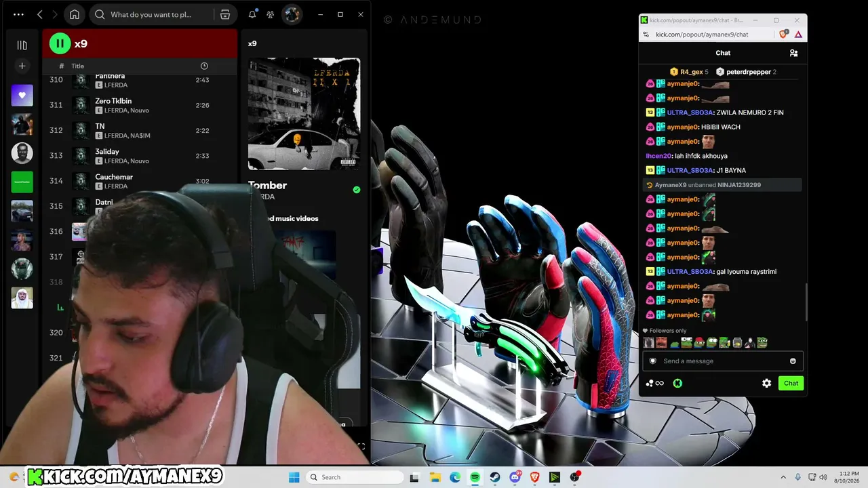
Task: Toggle the microphone tray icon
Action: [798, 477]
